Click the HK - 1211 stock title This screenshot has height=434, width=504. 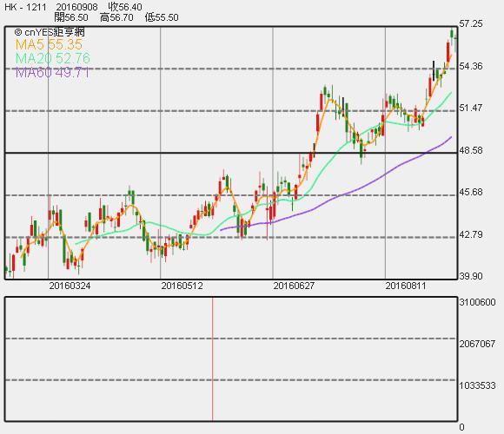tap(26, 7)
